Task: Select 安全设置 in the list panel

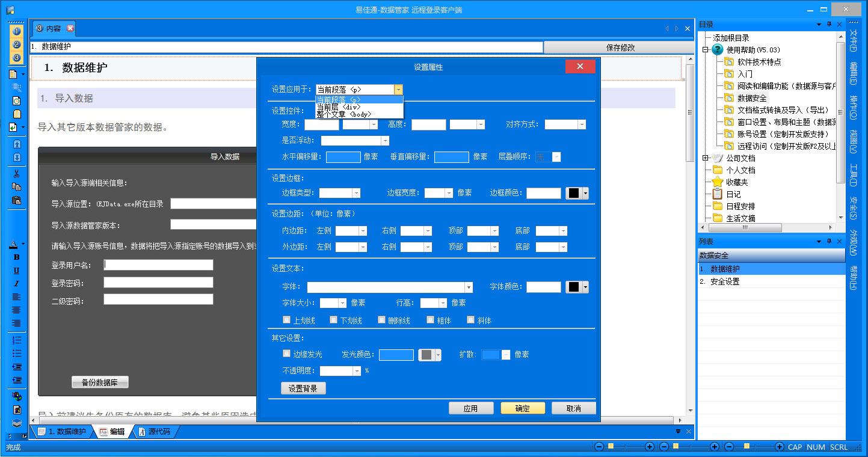Action: coord(725,281)
